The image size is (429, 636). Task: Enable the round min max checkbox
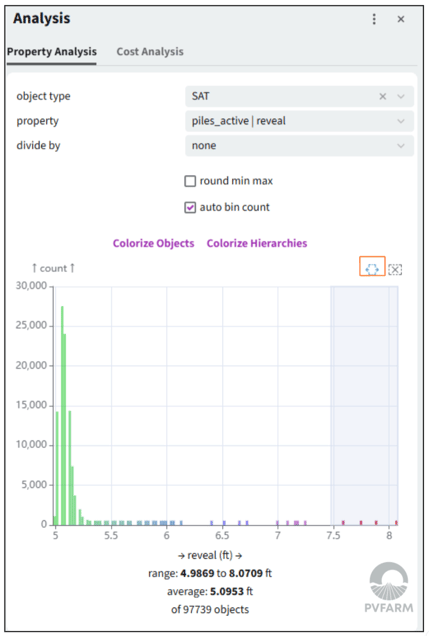190,181
